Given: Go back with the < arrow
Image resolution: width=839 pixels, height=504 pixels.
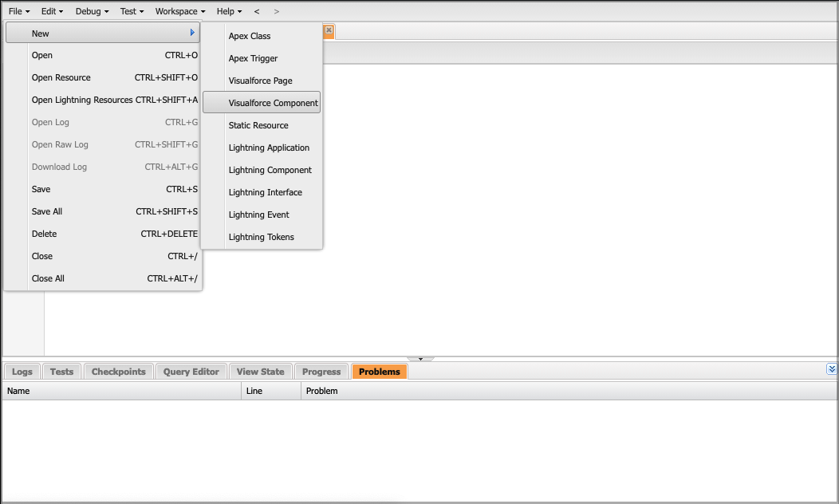Looking at the screenshot, I should tap(257, 11).
